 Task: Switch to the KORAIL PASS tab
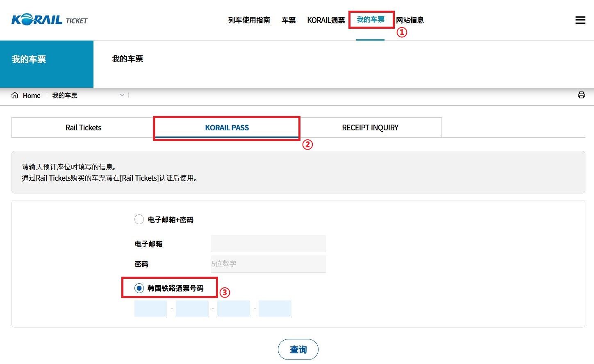point(227,127)
